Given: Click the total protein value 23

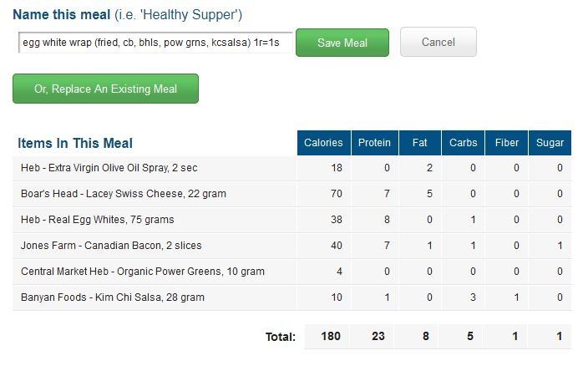Looking at the screenshot, I should click(x=378, y=336).
